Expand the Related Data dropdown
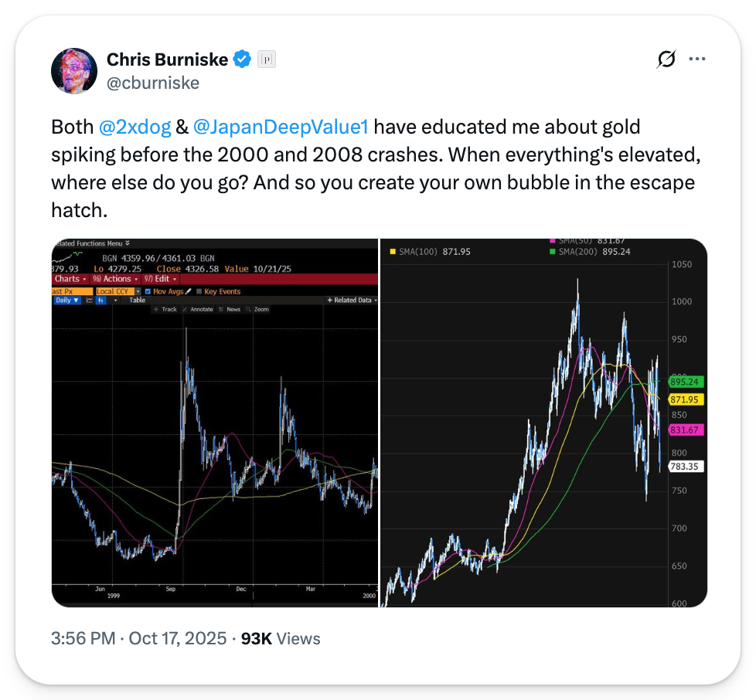Image resolution: width=756 pixels, height=700 pixels. point(352,300)
